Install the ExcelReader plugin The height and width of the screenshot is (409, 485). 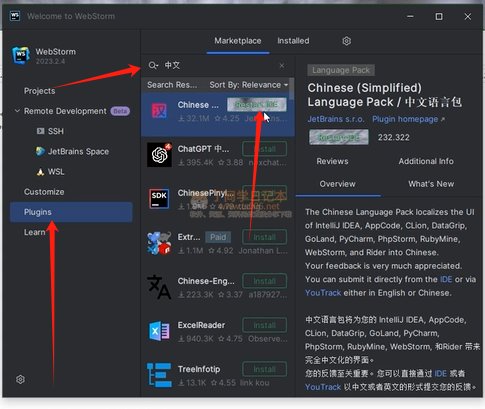[265, 325]
